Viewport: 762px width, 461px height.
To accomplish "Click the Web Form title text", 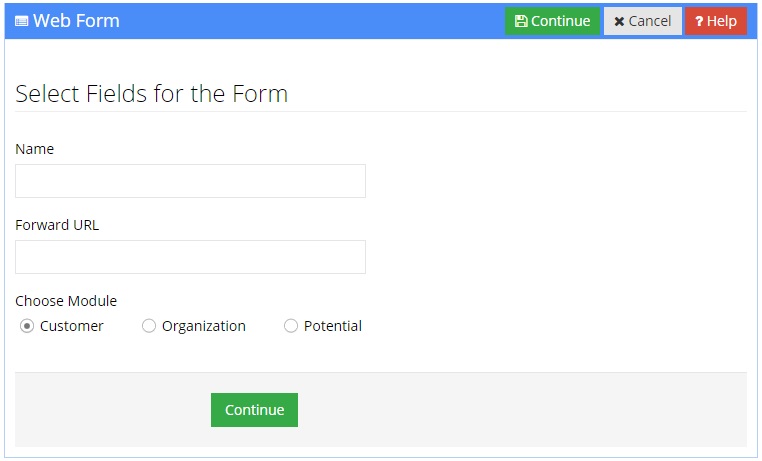I will click(x=76, y=21).
